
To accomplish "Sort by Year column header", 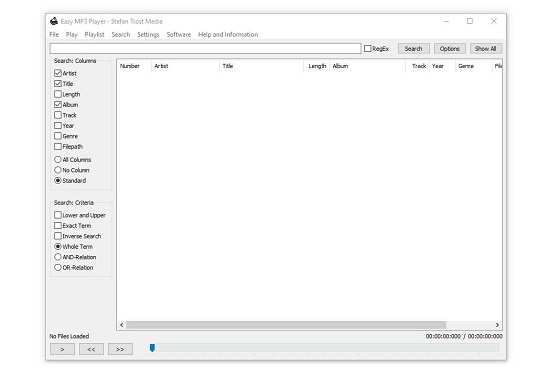I will 442,66.
